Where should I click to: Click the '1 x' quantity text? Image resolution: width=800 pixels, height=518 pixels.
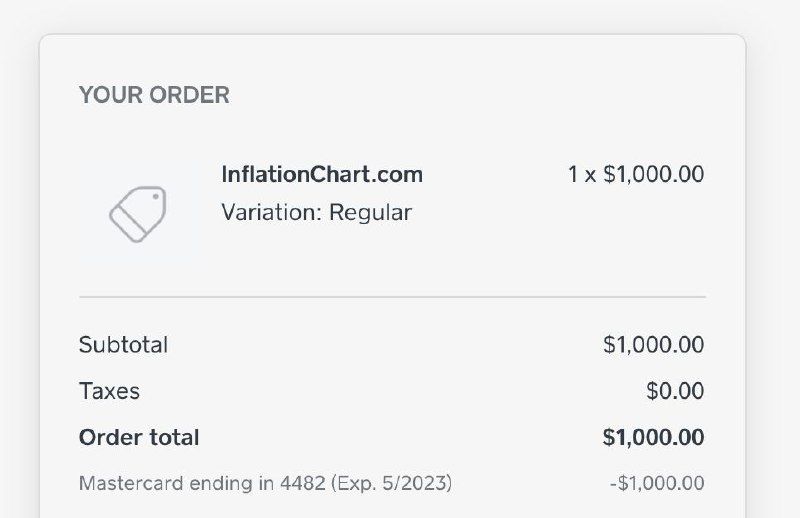click(x=581, y=174)
